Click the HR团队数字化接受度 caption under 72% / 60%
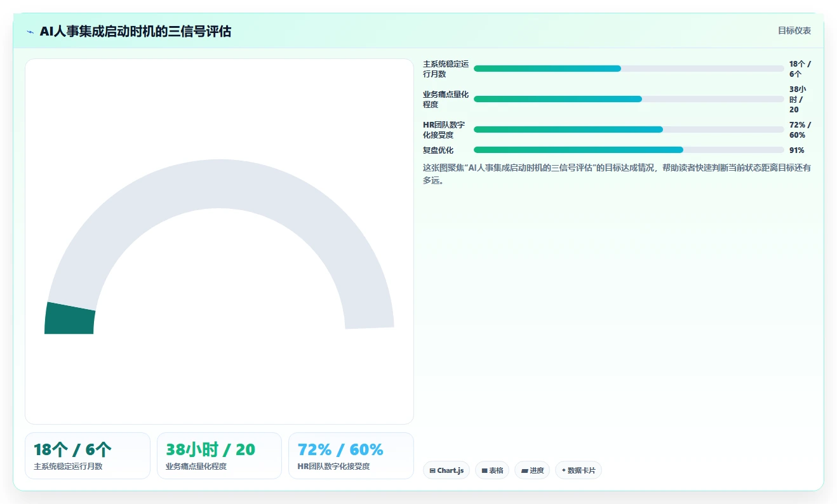The height and width of the screenshot is (504, 837). [333, 467]
